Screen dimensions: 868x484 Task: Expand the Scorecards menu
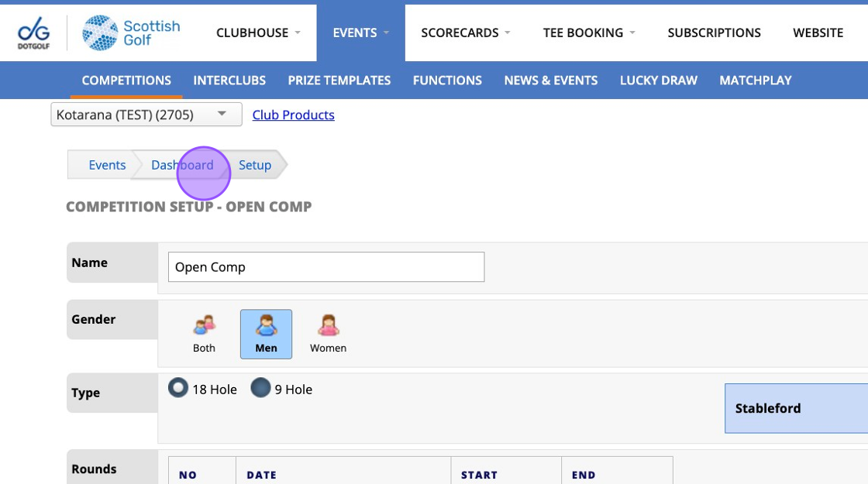tap(466, 33)
